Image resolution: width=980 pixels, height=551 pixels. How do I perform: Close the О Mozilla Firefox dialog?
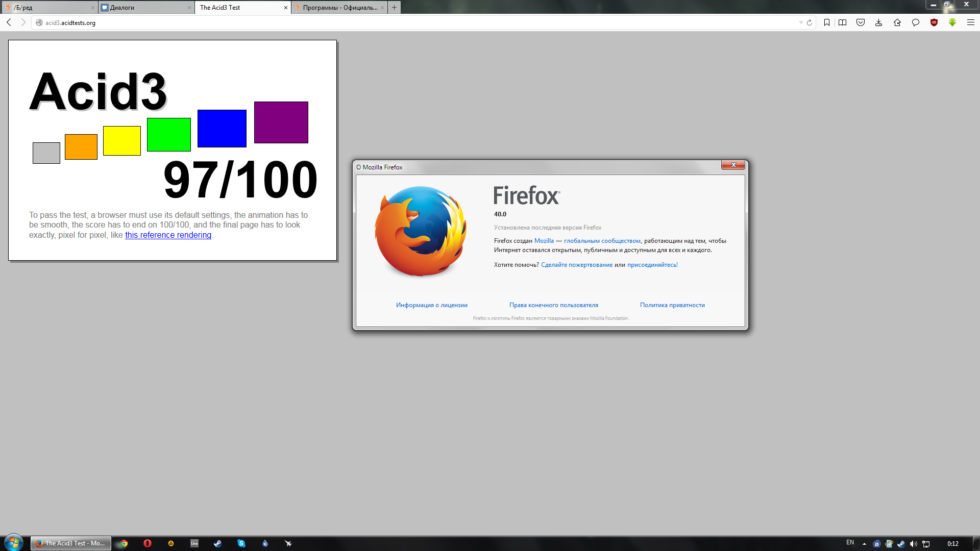tap(733, 165)
